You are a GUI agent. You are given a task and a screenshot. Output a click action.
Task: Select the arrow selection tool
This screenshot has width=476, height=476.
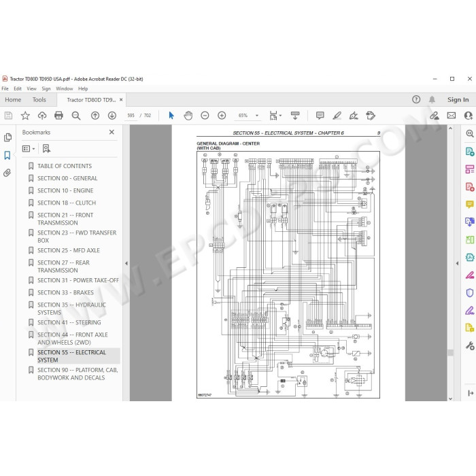pyautogui.click(x=171, y=116)
